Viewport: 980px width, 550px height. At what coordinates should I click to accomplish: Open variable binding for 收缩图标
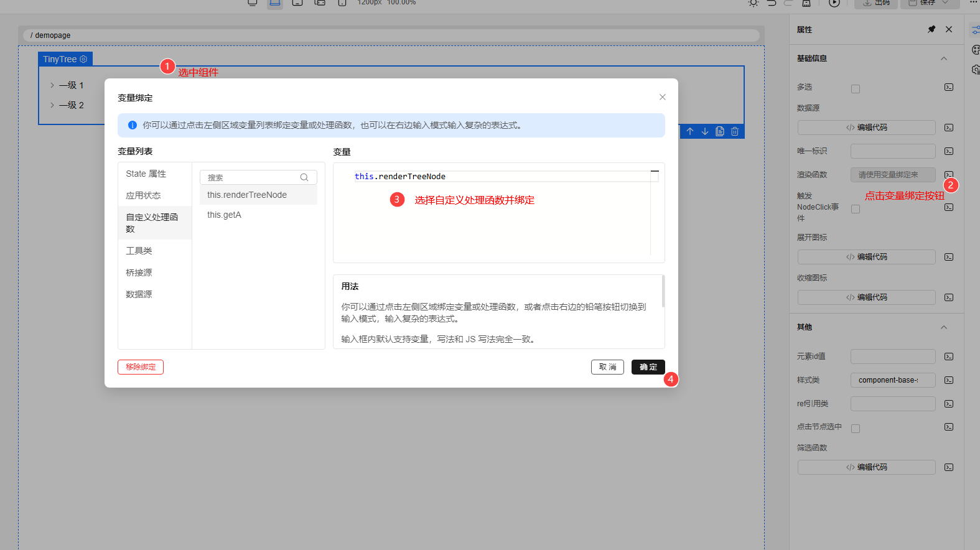pos(949,297)
